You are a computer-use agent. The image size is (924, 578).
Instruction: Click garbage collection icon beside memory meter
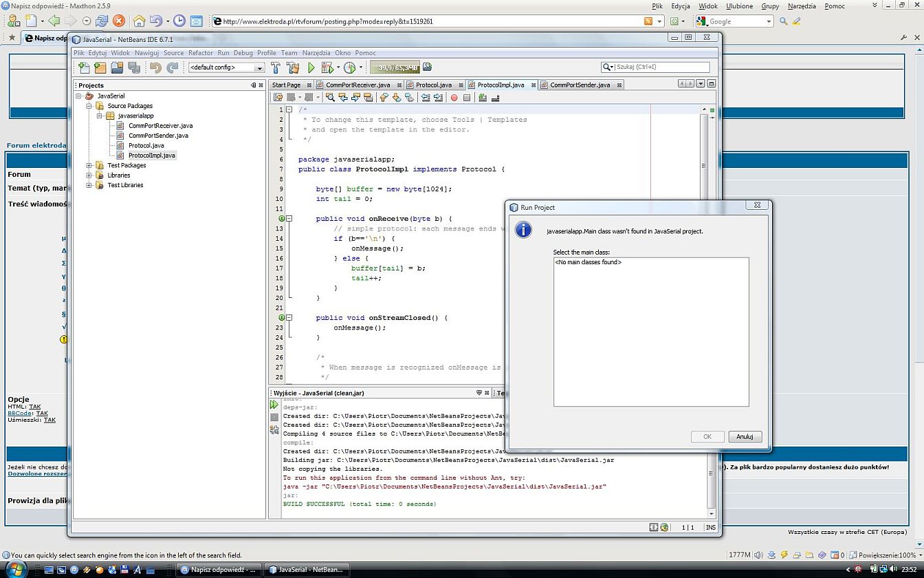pos(427,67)
